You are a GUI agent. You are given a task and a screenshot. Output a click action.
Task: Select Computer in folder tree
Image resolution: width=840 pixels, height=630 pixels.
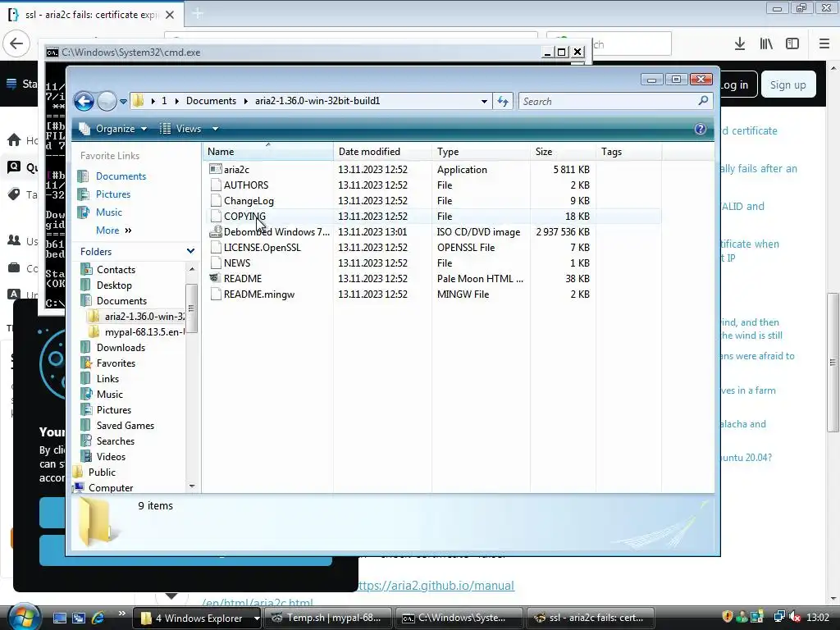[111, 487]
